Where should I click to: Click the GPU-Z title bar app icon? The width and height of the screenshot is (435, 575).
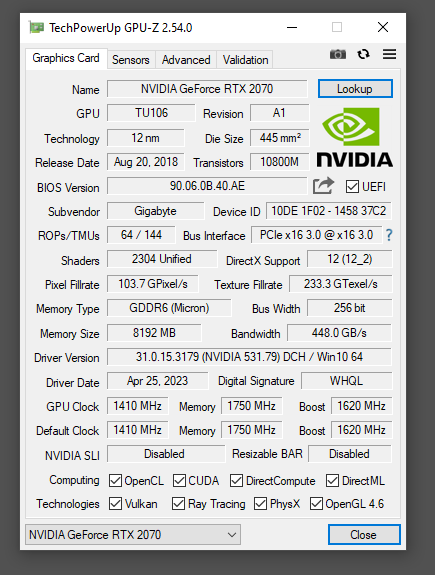click(36, 28)
